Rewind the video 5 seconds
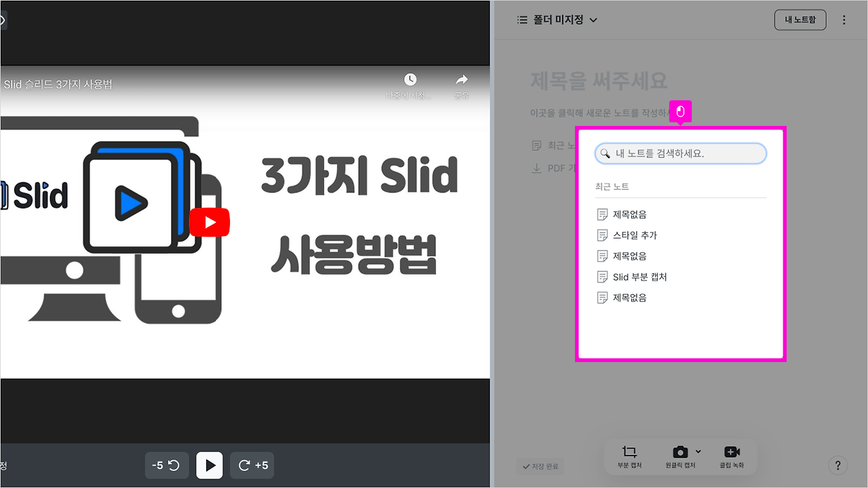Viewport: 868px width, 488px height. (x=166, y=465)
